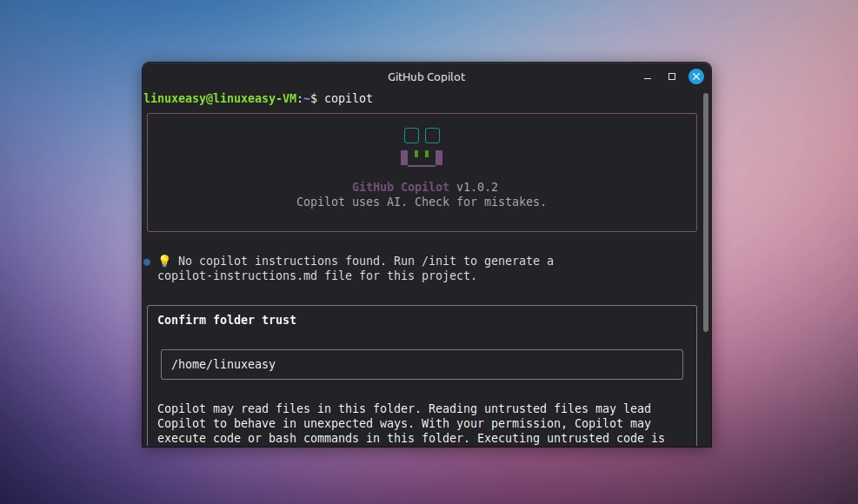The image size is (858, 504).
Task: Click the light bulb hint icon
Action: click(163, 261)
